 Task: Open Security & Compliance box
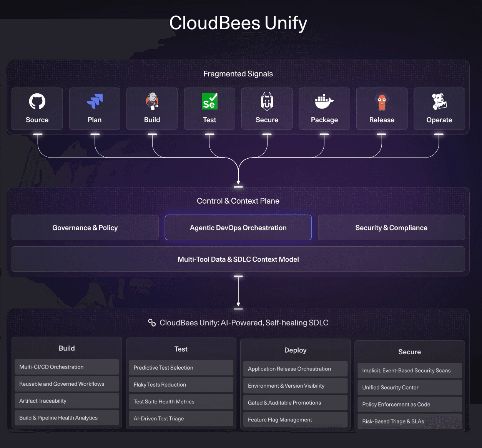391,227
